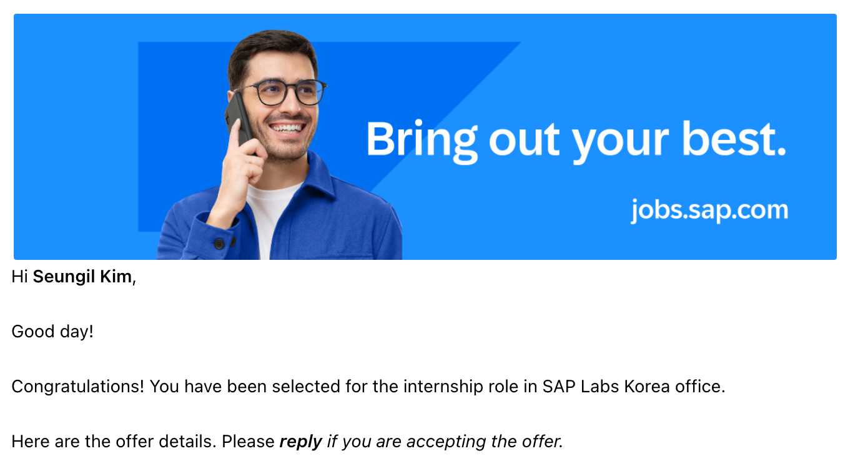
Task: Click the word "Please" in the last line
Action: (x=249, y=442)
